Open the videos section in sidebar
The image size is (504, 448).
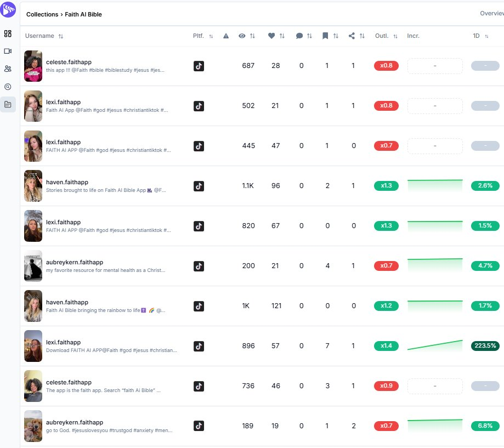coord(8,51)
